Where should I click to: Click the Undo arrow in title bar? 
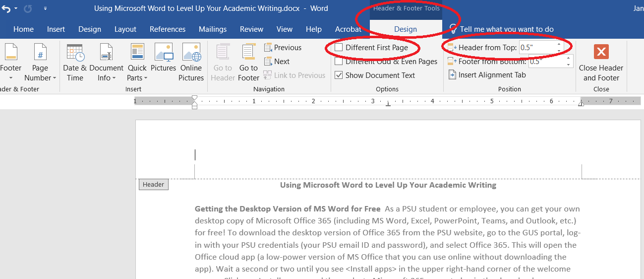[6, 8]
